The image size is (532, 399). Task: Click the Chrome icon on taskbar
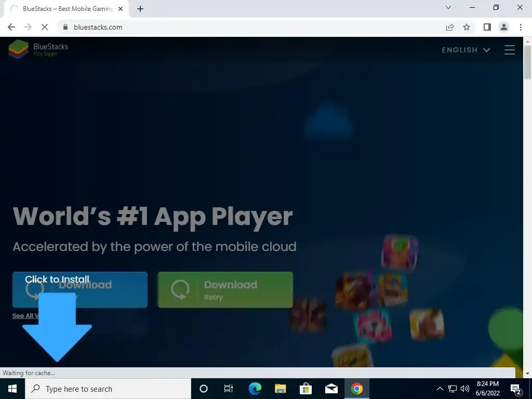(x=357, y=389)
